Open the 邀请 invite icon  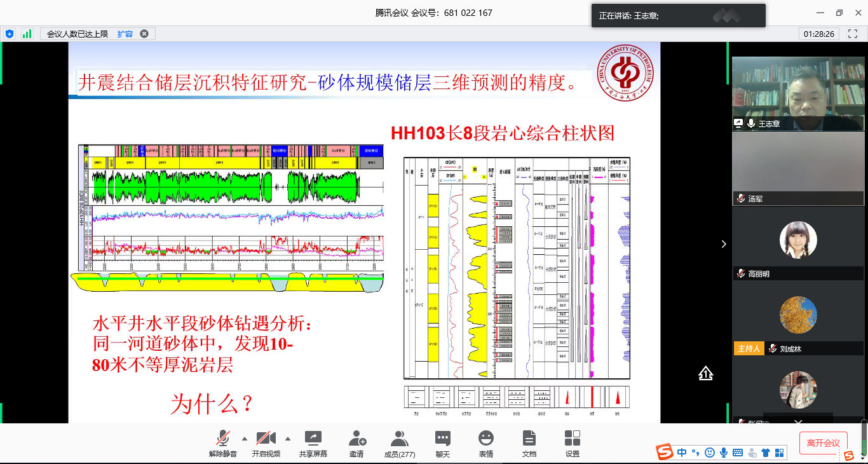tap(356, 443)
